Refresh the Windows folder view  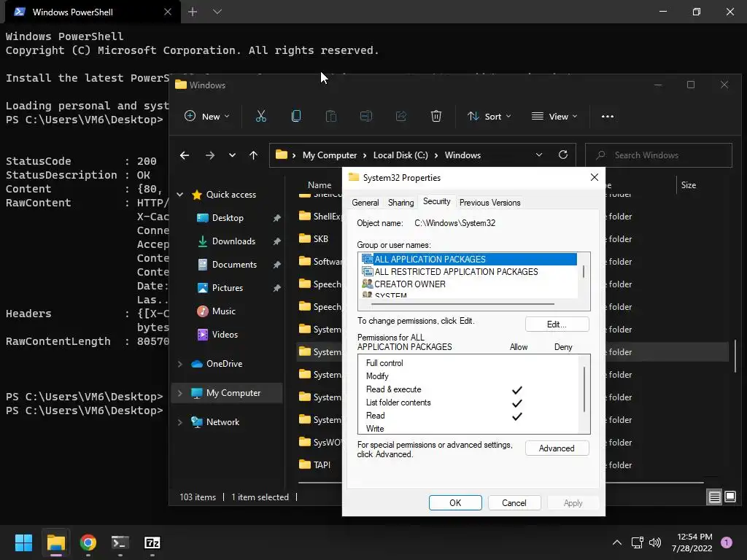coord(563,155)
